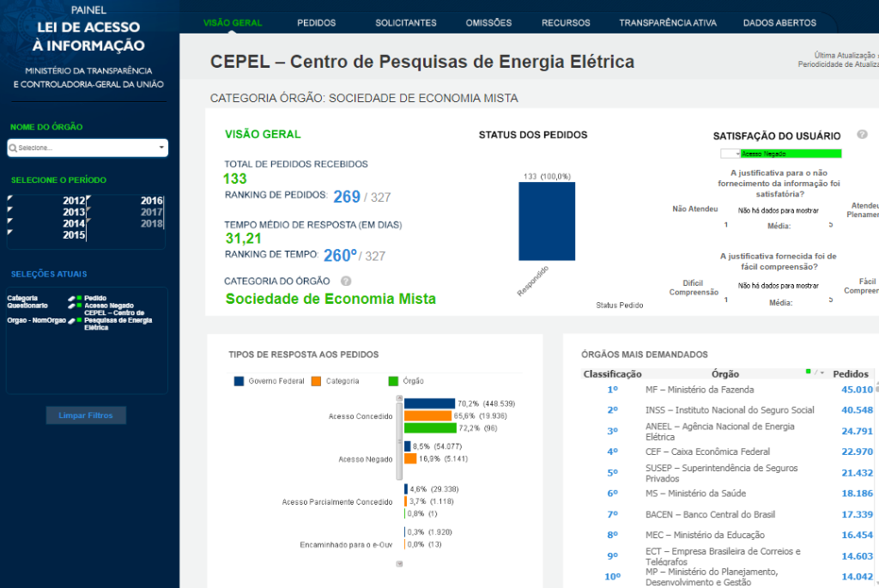Select year 2016 in period filter
Screen dimensions: 879x588
[x=151, y=201]
